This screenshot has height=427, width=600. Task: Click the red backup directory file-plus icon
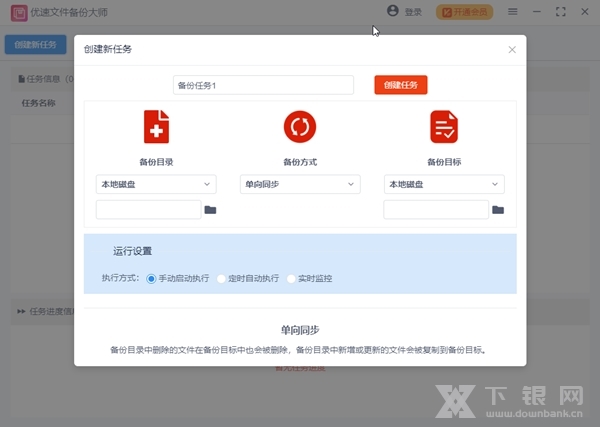[156, 127]
